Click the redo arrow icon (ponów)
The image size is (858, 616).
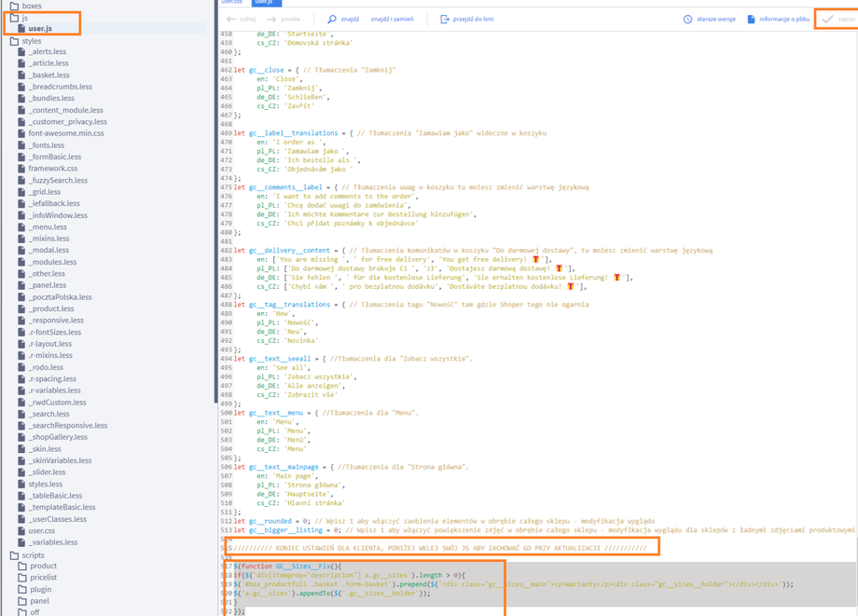271,19
